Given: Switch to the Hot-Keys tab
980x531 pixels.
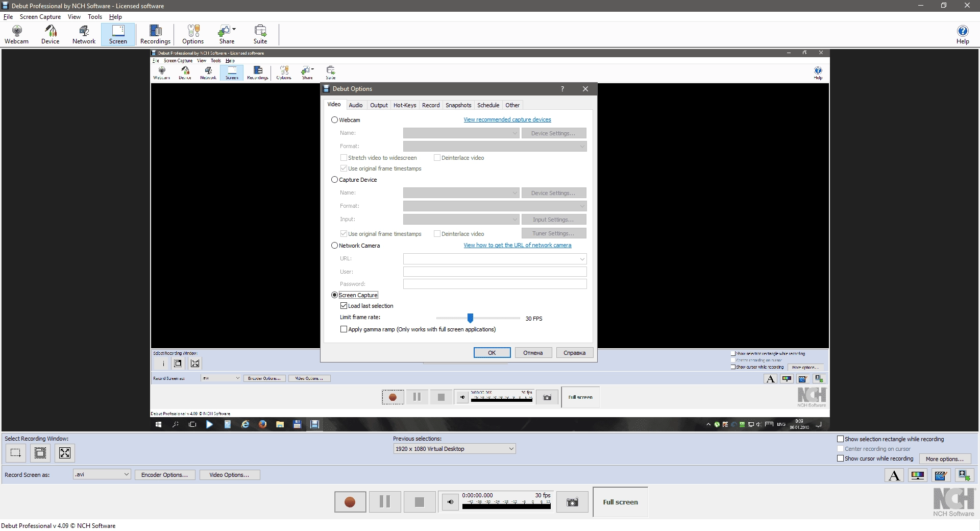Looking at the screenshot, I should click(405, 105).
